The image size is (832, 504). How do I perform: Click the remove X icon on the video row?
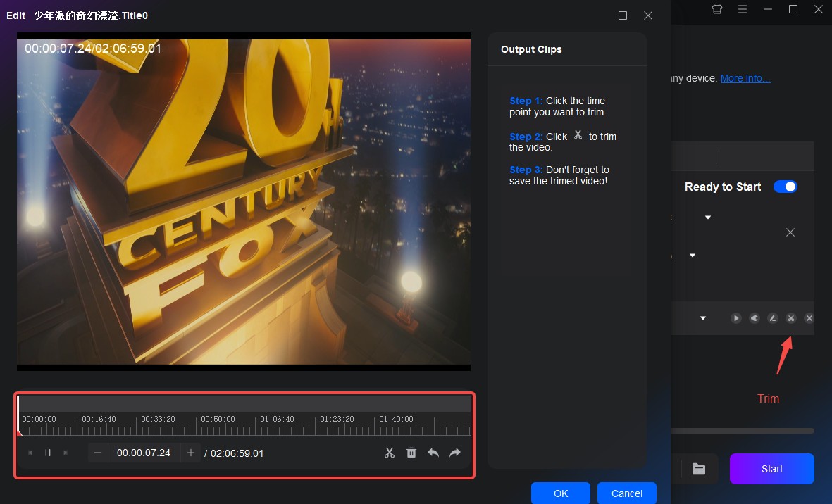(809, 317)
